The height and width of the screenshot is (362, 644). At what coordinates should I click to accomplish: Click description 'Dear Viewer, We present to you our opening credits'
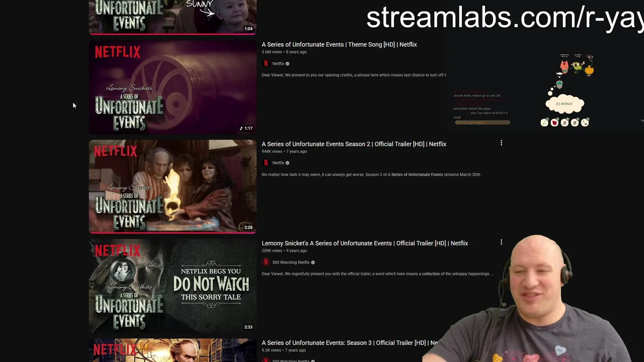click(354, 75)
